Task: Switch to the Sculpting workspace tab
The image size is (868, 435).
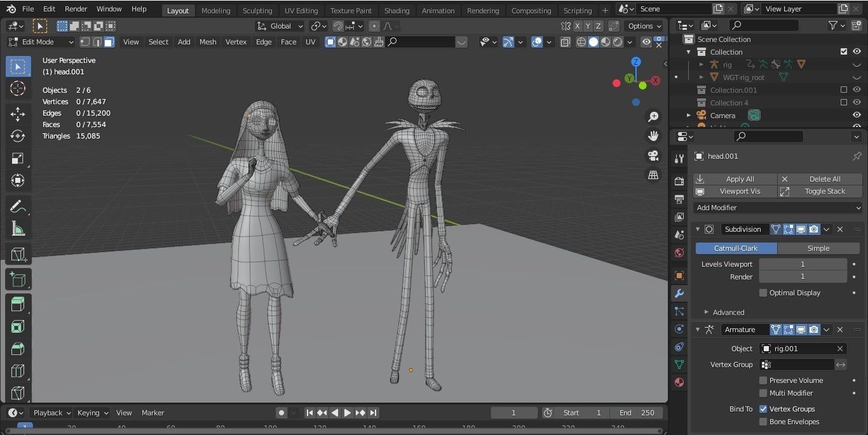Action: tap(257, 10)
